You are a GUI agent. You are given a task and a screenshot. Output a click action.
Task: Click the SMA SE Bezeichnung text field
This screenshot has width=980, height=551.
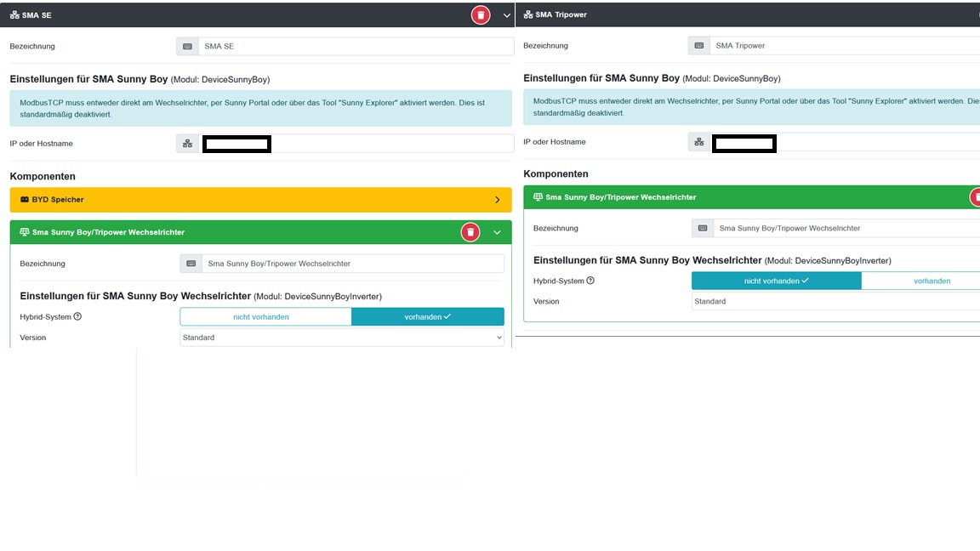coord(356,46)
